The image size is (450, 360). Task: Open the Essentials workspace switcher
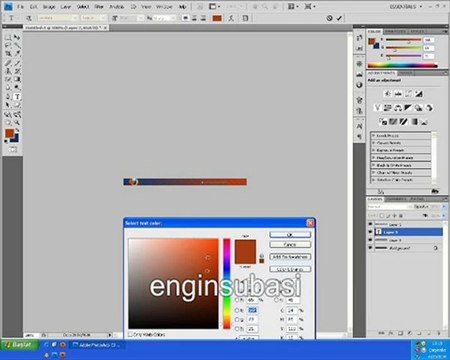coord(406,6)
